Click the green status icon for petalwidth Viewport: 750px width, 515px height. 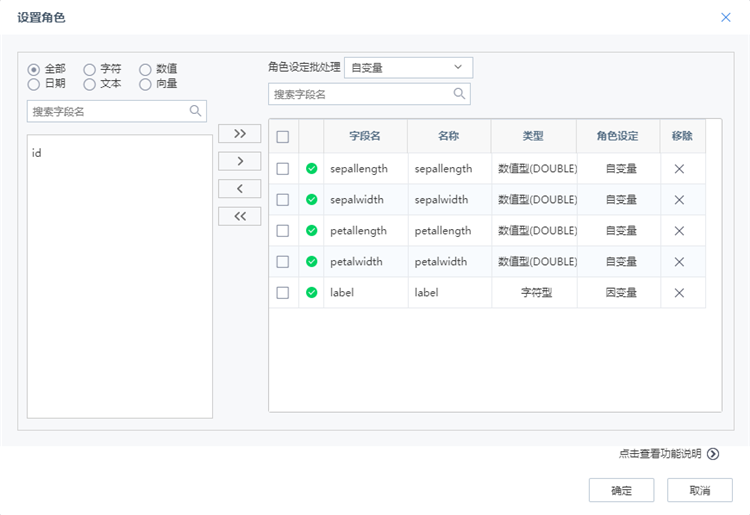(311, 262)
